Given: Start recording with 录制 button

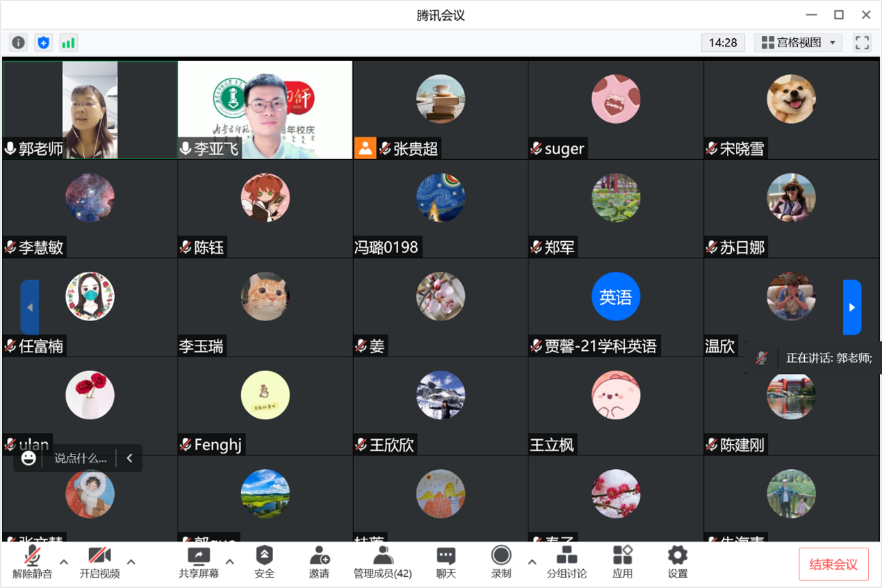Looking at the screenshot, I should pos(501,562).
